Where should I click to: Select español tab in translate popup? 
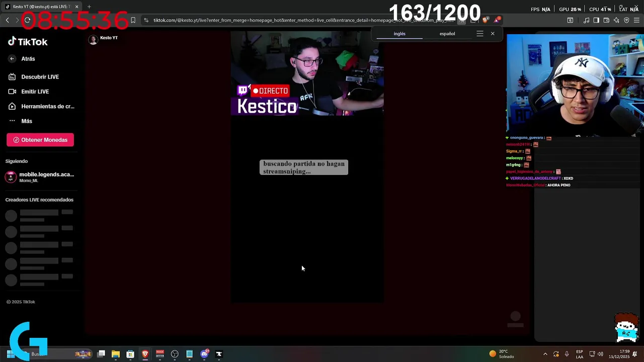point(447,34)
